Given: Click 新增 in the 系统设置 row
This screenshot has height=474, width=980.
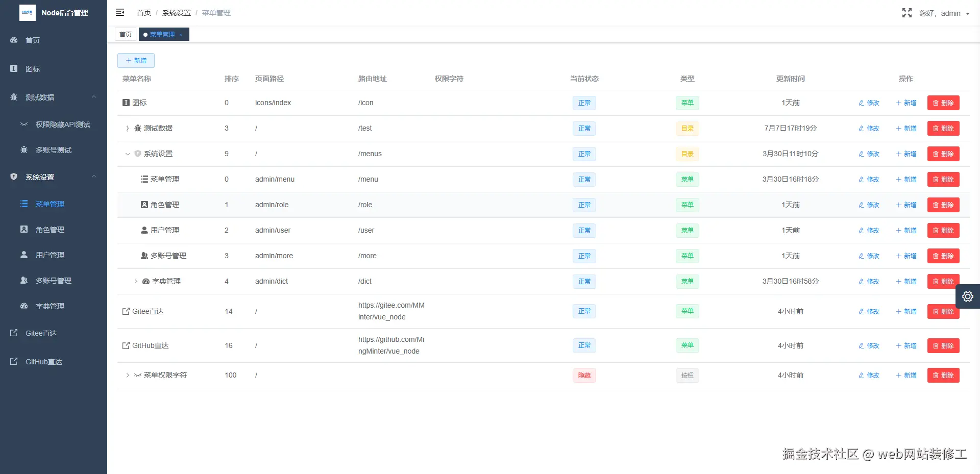Looking at the screenshot, I should click(x=906, y=154).
